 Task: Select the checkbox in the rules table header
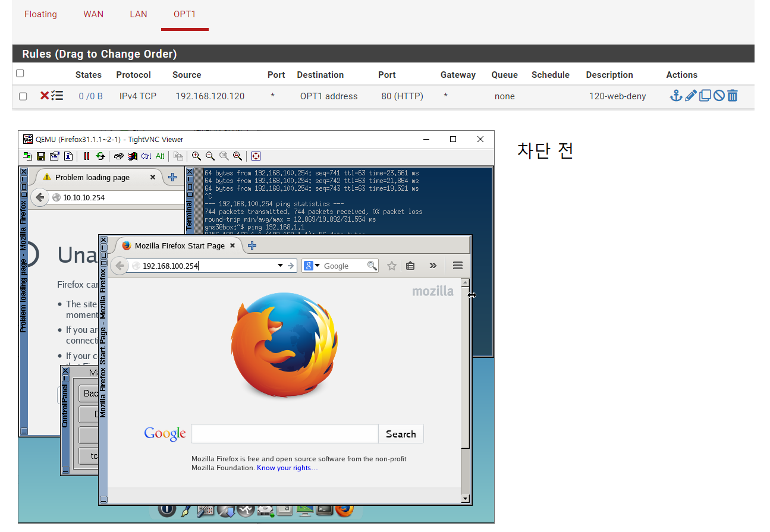click(20, 74)
